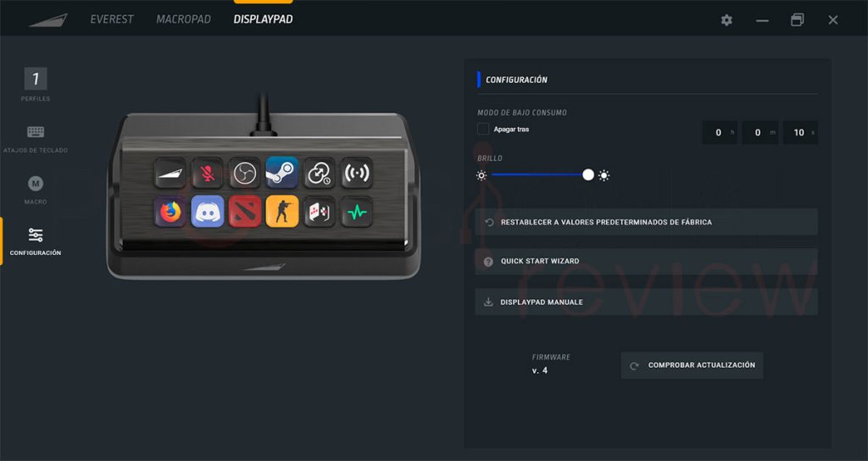Screen dimensions: 868x461
Task: Click the muted microphone key
Action: pos(208,173)
